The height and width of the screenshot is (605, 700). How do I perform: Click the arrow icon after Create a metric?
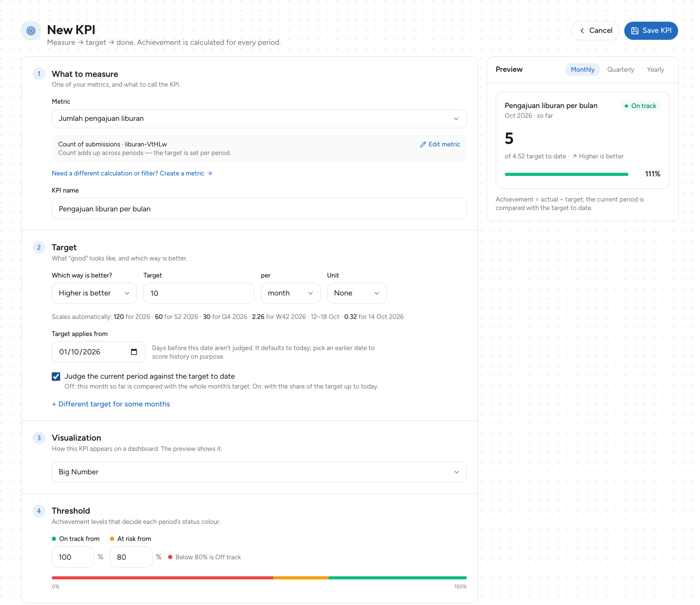(210, 173)
